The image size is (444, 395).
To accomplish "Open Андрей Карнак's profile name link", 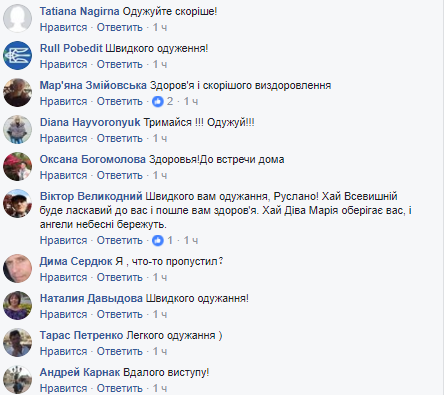I will (80, 372).
